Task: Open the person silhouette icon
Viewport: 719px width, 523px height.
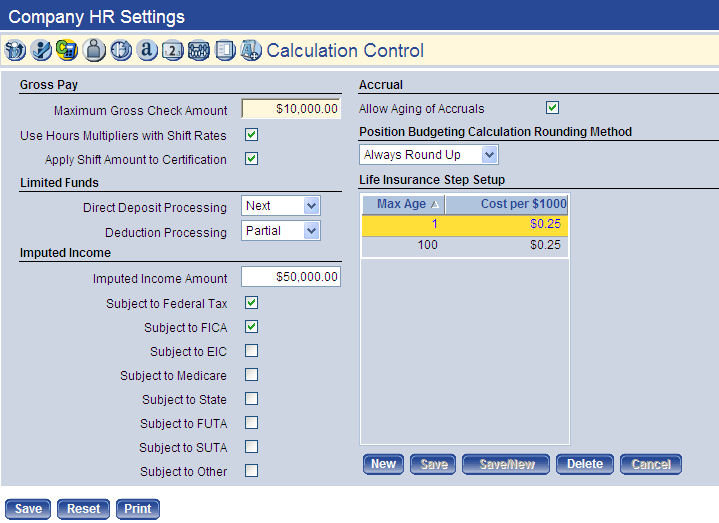Action: point(94,50)
